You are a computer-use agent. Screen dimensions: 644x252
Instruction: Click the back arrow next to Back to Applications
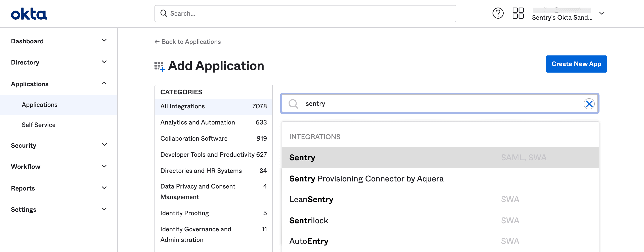[156, 42]
